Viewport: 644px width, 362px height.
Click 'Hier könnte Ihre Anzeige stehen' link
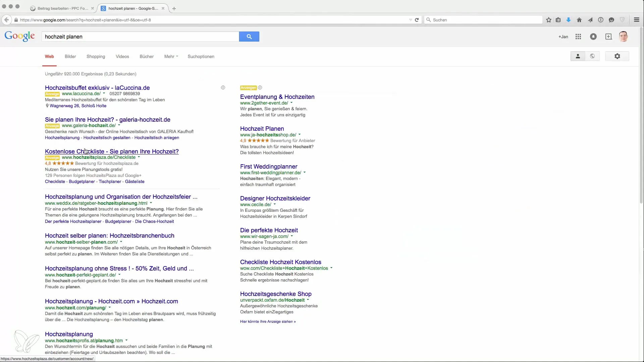tap(268, 321)
